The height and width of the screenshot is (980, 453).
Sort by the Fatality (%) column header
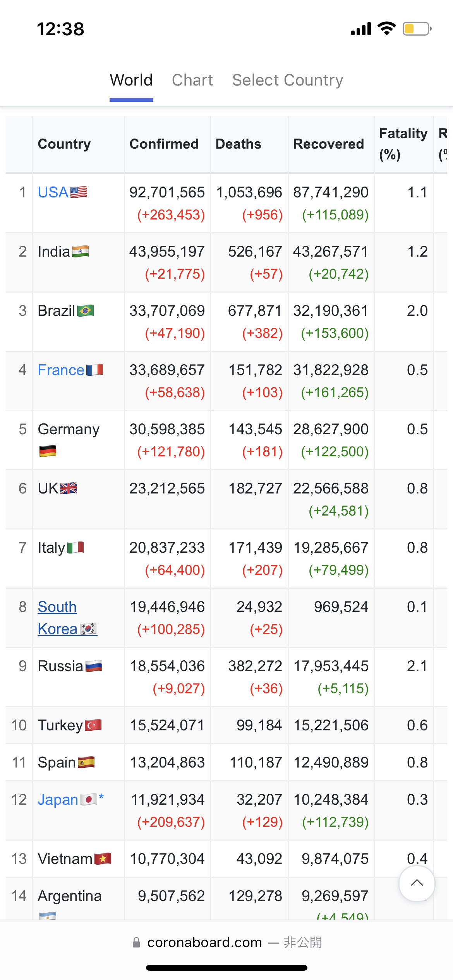pyautogui.click(x=403, y=144)
